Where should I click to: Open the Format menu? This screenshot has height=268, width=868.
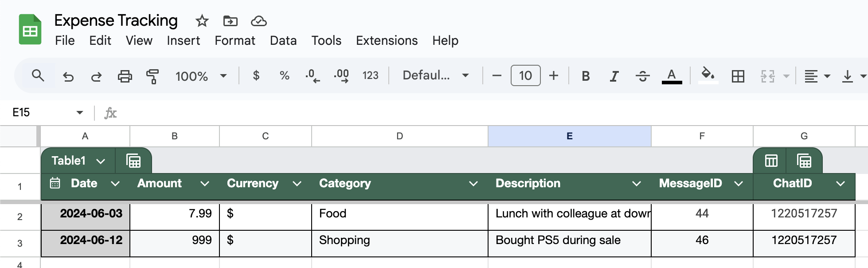(235, 41)
